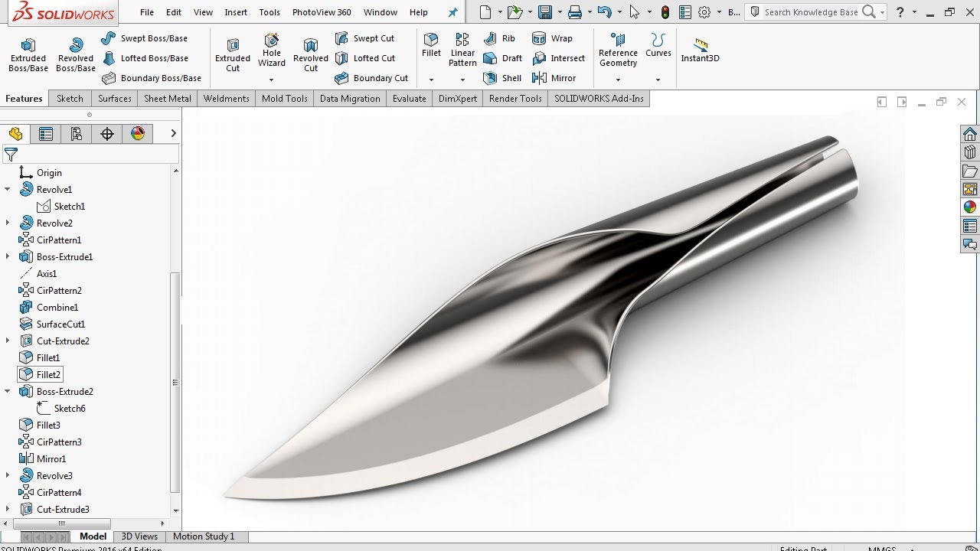Select the Linear Pattern tool

pos(462,51)
